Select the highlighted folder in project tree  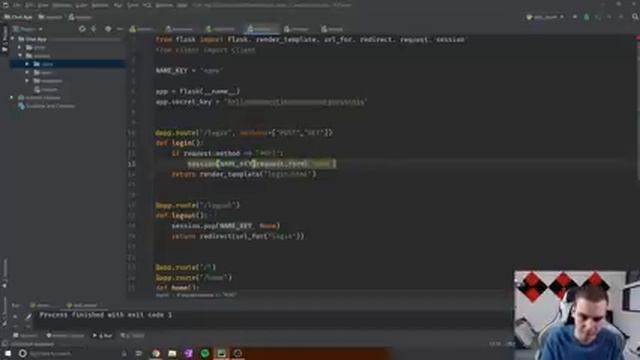[x=68, y=64]
